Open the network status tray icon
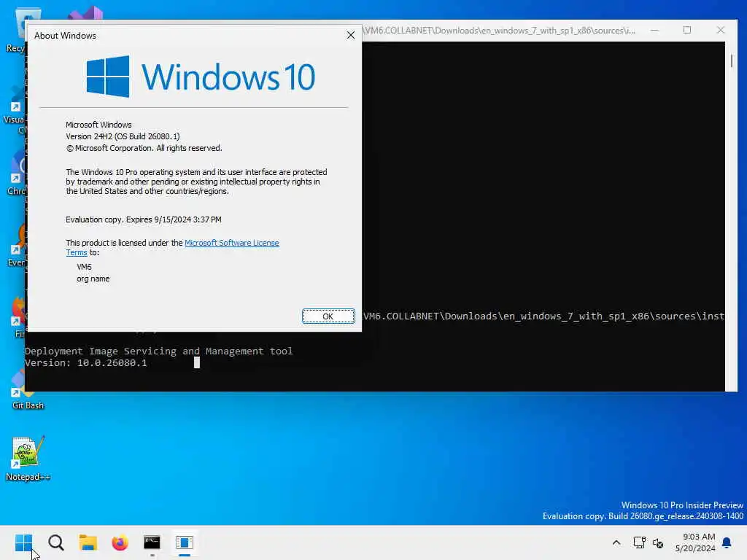This screenshot has height=560, width=747. [639, 542]
